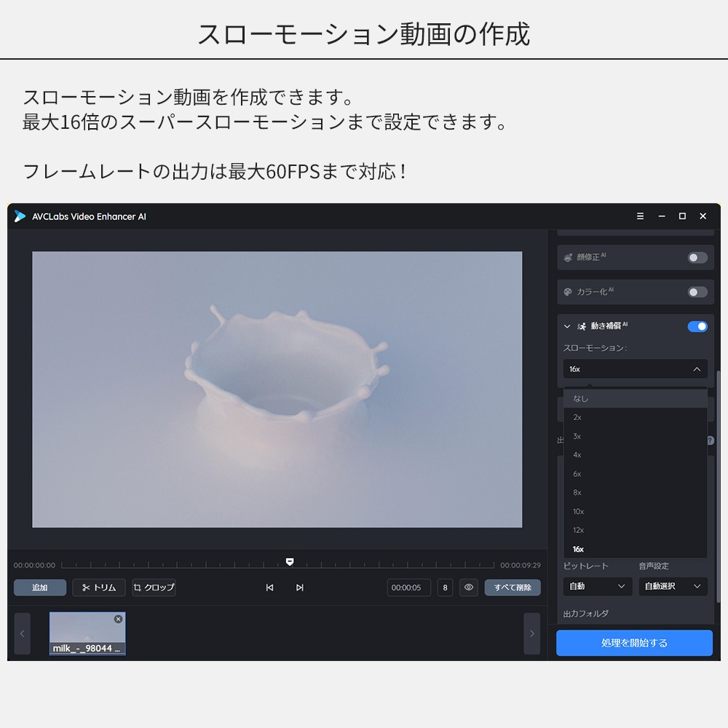Open the hamburger menu in title bar
Image resolution: width=728 pixels, height=728 pixels.
[640, 216]
